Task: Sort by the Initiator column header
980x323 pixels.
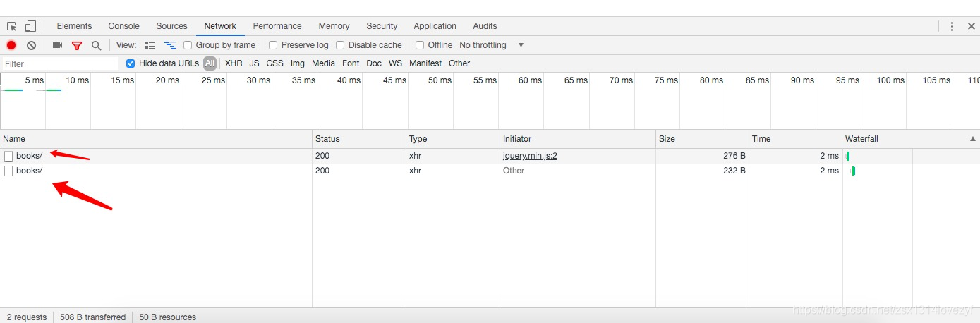Action: [578, 139]
